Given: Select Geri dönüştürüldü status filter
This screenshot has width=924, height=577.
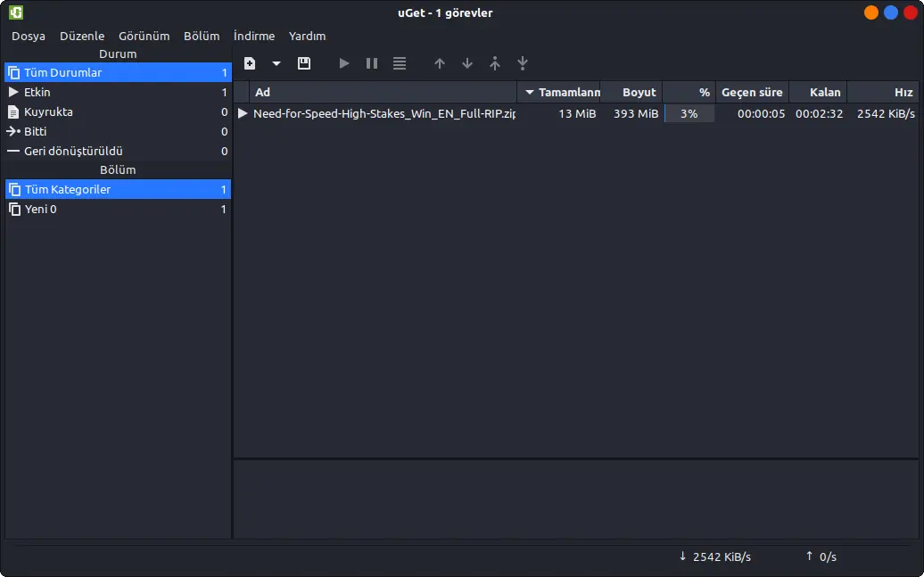Looking at the screenshot, I should (x=118, y=151).
